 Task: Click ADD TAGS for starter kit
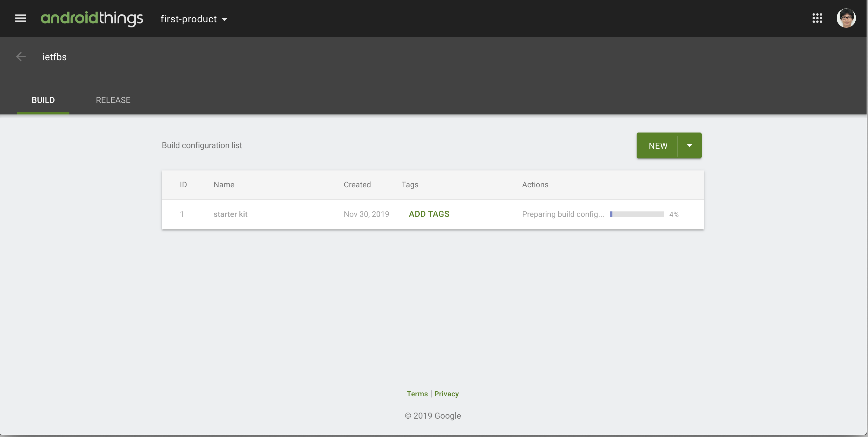pyautogui.click(x=429, y=214)
